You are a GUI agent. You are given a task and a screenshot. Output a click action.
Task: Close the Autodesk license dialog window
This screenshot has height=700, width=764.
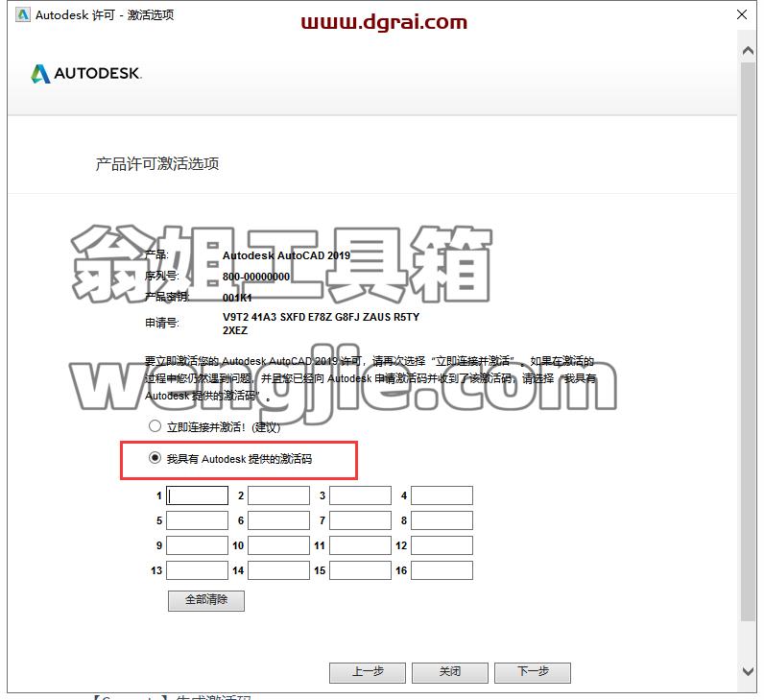point(742,14)
